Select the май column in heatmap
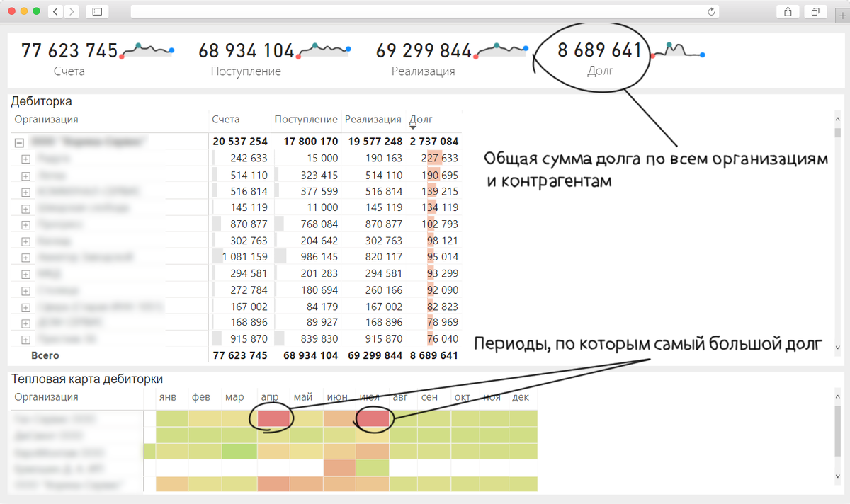The height and width of the screenshot is (504, 850). click(x=302, y=398)
